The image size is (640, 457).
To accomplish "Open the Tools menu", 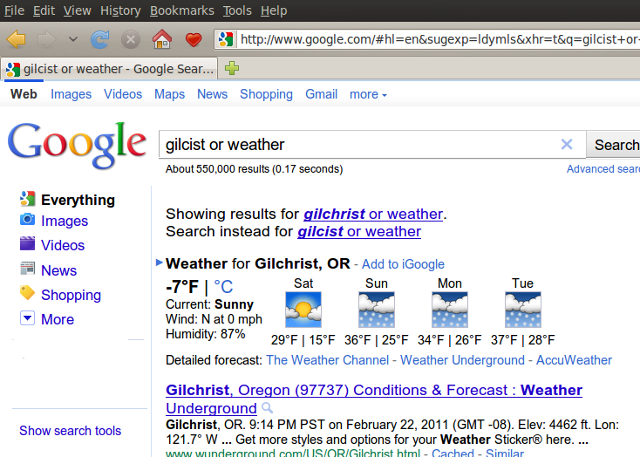I will [x=237, y=10].
